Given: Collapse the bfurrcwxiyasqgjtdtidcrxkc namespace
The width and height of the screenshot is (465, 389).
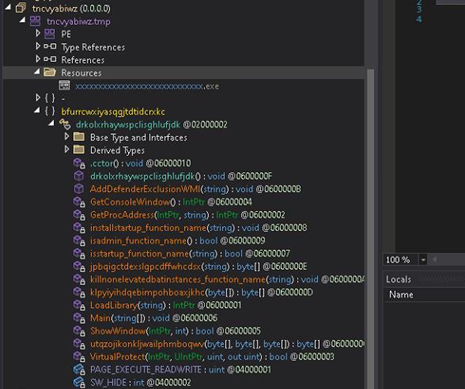Looking at the screenshot, I should click(37, 110).
